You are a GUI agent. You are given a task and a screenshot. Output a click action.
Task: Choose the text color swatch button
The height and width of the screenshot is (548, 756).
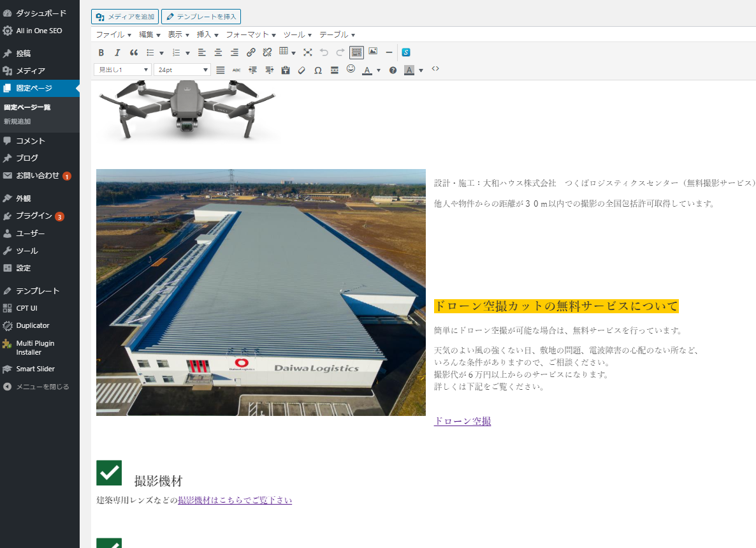367,70
